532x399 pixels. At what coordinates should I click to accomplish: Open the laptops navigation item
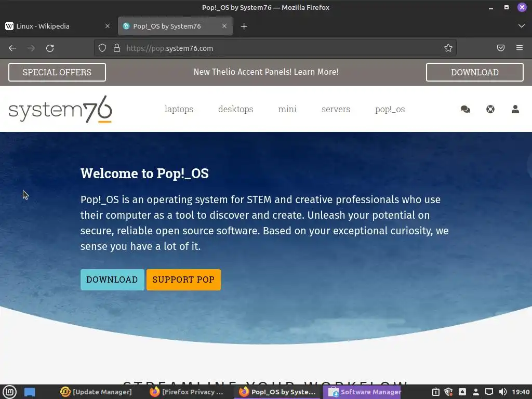tap(179, 109)
